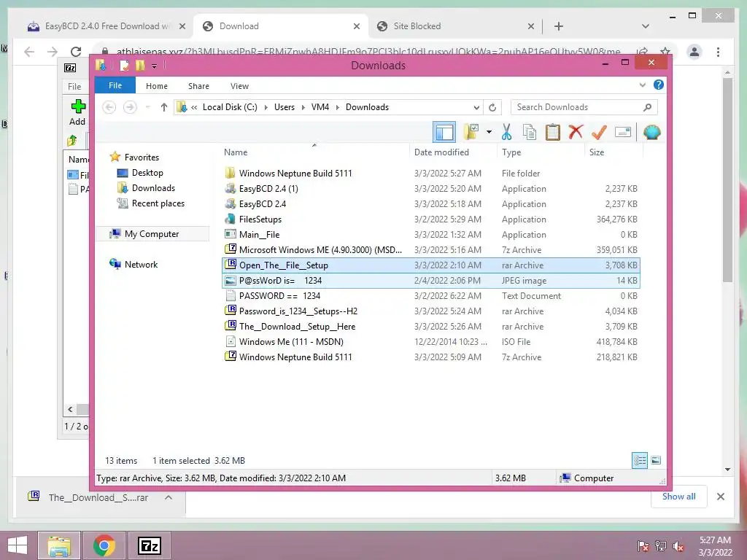Expand The__Download__S....rar download options chevron

pos(169,497)
